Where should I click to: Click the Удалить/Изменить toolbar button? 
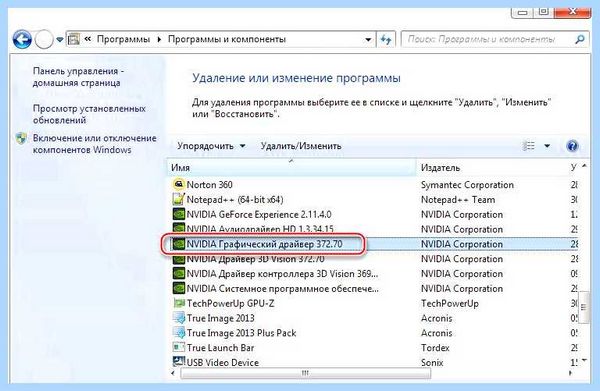tap(301, 146)
